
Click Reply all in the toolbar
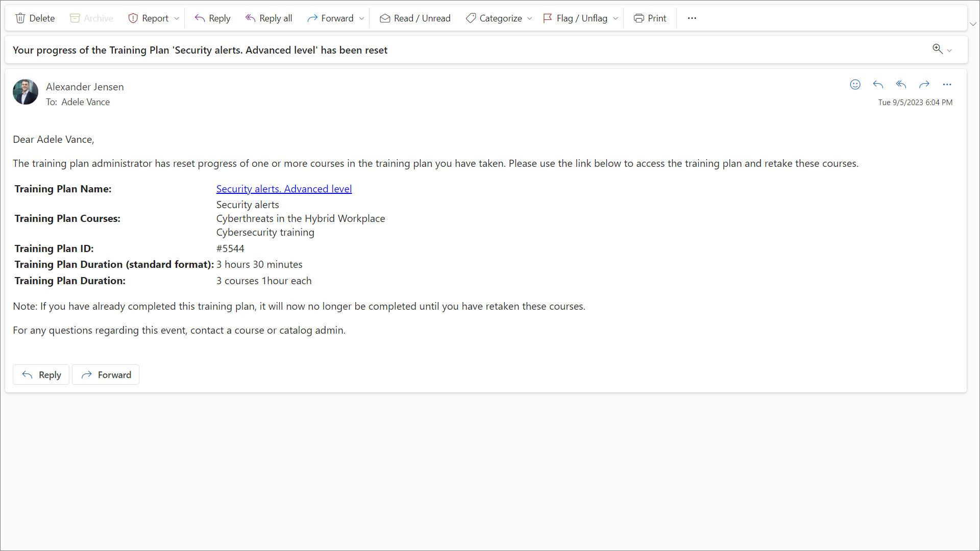pos(268,18)
